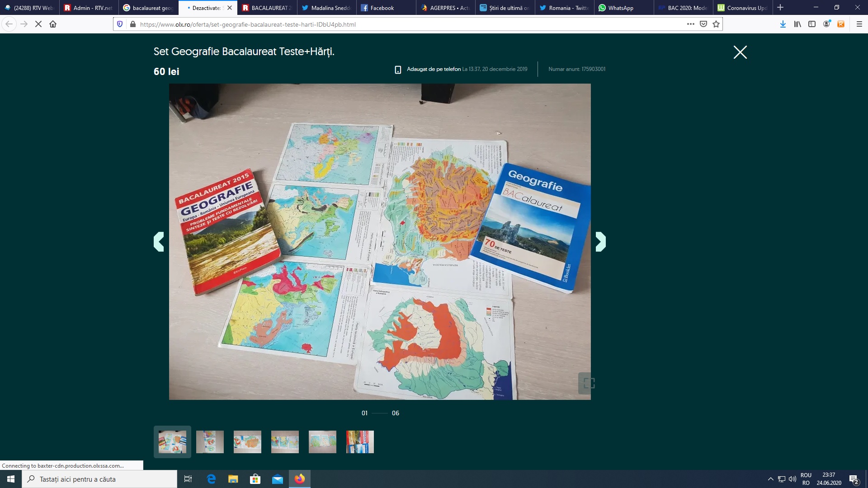Open a new browser tab
Screen dimensions: 868x488
pos(780,8)
